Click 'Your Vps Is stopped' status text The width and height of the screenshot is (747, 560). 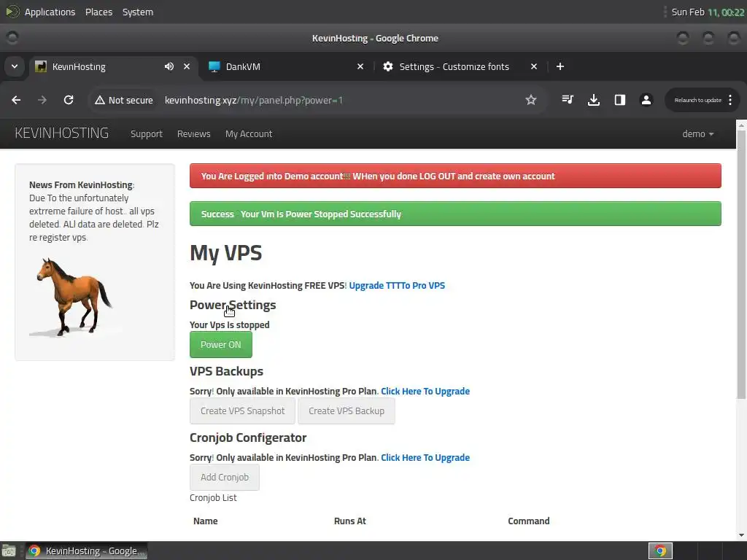pos(230,324)
